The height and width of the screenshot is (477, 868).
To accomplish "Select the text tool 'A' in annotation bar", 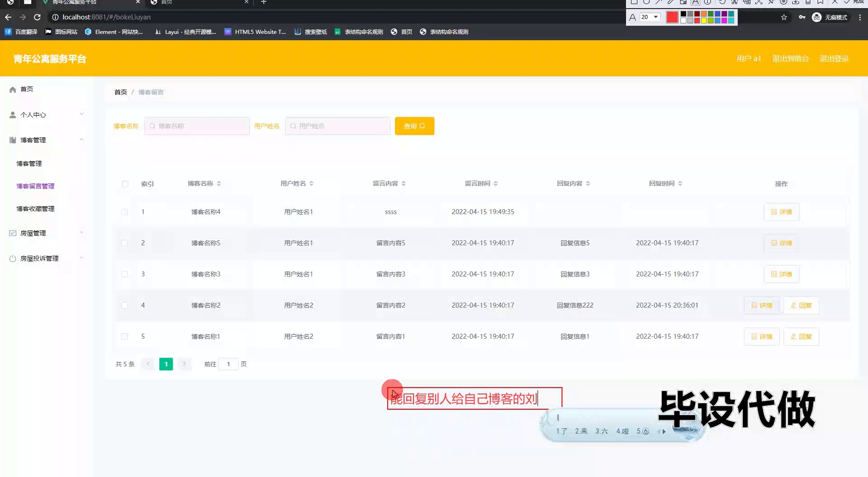I will [x=695, y=2].
